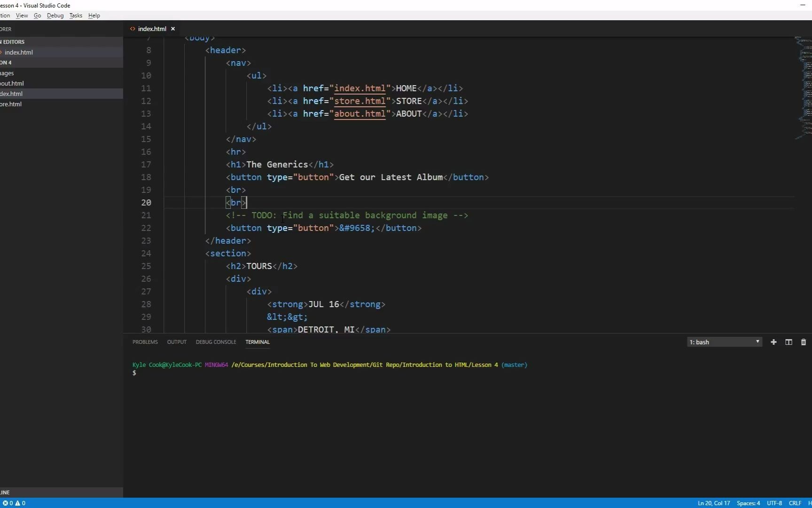Click the HTML file icon on index.html tab
The height and width of the screenshot is (508, 812).
133,29
